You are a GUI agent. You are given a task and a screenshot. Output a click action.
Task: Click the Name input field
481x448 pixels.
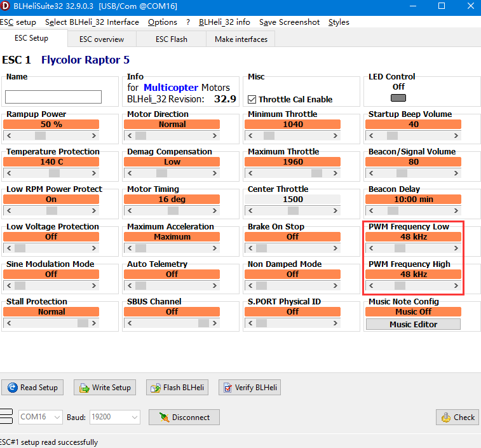pyautogui.click(x=53, y=97)
